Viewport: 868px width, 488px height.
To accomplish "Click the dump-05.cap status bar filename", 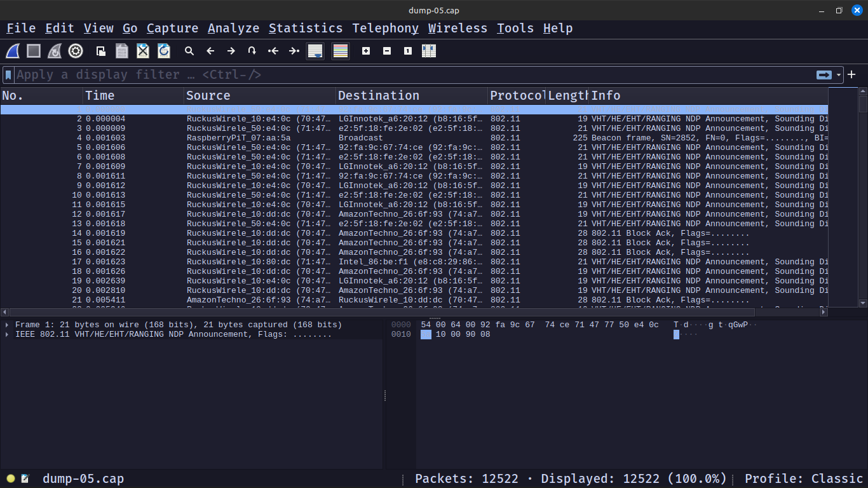I will pyautogui.click(x=83, y=478).
